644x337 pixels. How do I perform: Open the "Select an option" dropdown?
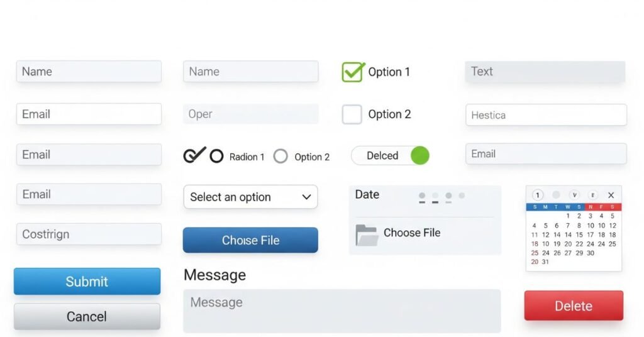(250, 197)
